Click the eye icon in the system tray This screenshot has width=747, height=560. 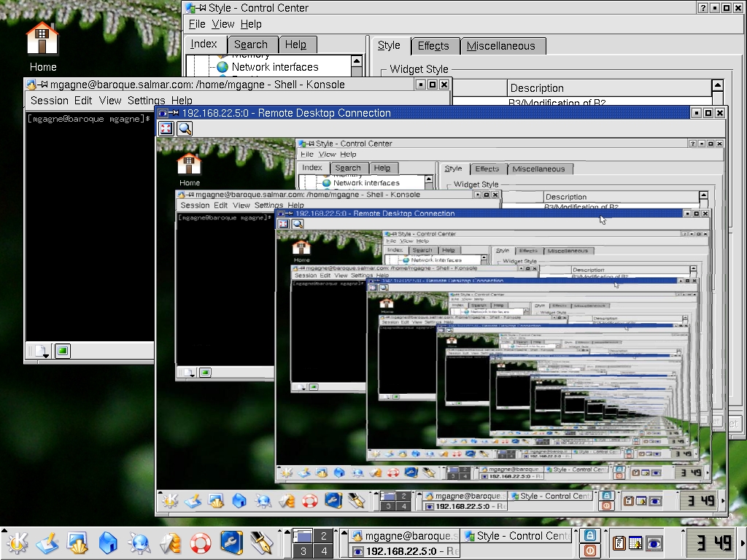(654, 543)
